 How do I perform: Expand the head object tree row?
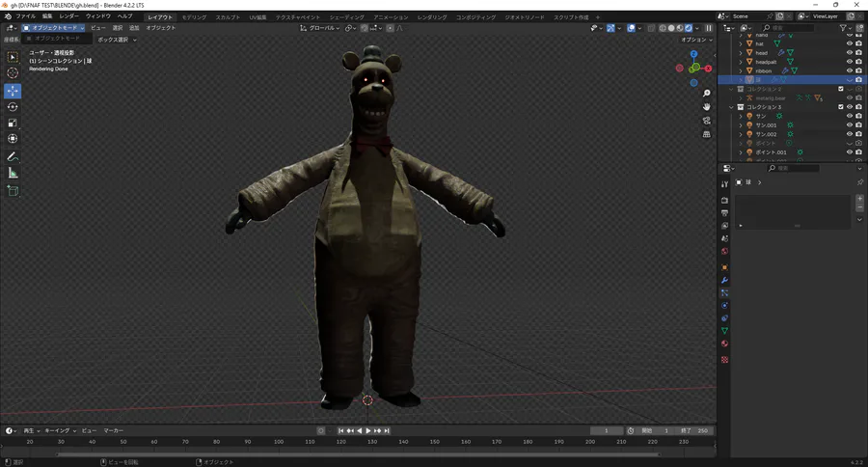coord(741,53)
